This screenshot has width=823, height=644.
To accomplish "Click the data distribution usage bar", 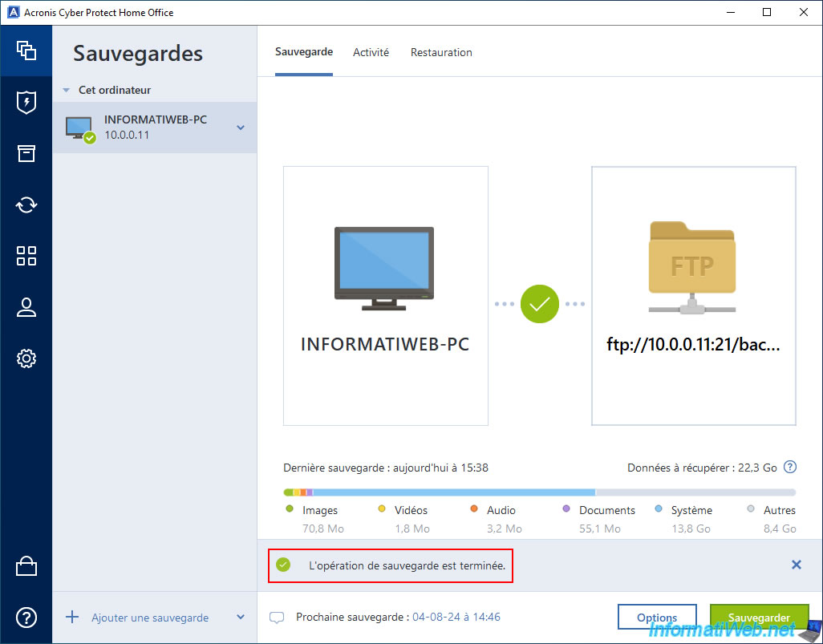I will click(x=540, y=492).
